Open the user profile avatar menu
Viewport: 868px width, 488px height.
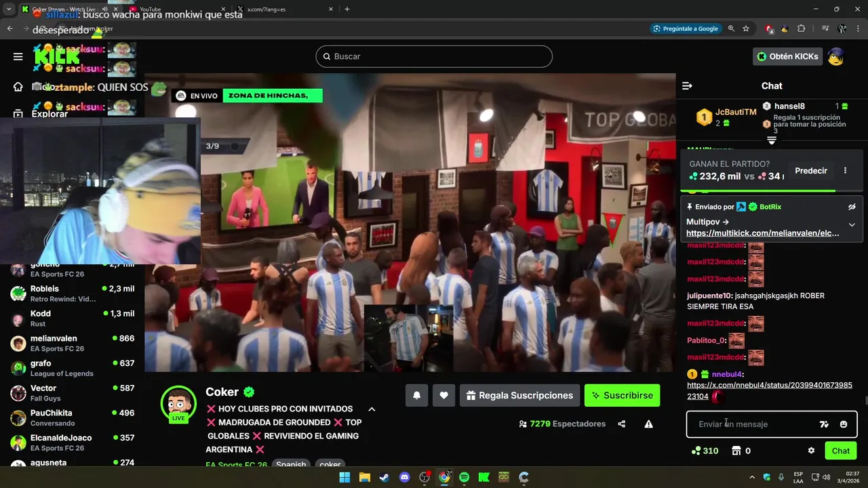click(x=836, y=56)
